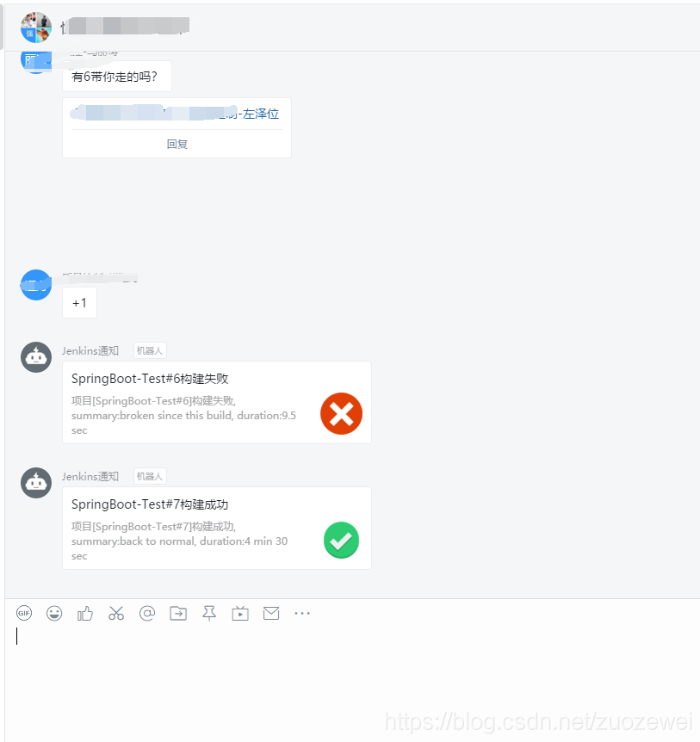Select the scissors screenshot tool

[x=116, y=613]
